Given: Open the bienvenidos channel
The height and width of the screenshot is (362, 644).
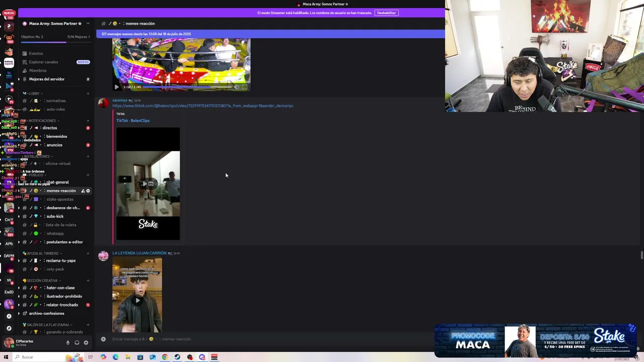Looking at the screenshot, I should (55, 136).
